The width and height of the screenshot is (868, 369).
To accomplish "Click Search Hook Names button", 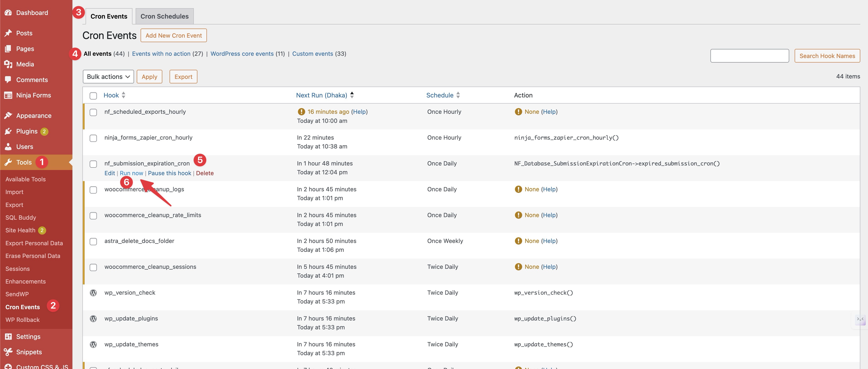I will coord(827,56).
